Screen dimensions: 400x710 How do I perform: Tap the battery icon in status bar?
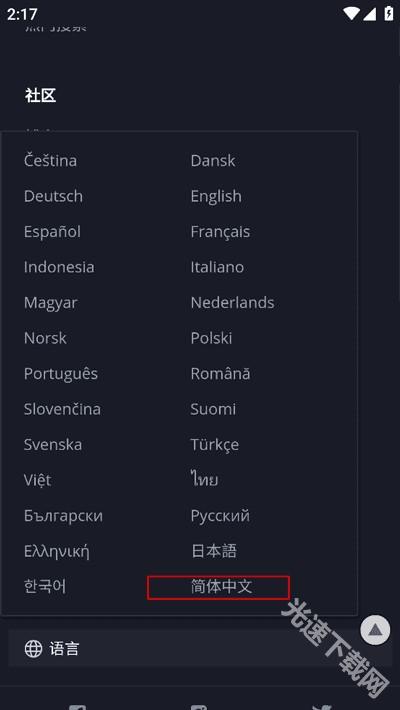389,14
